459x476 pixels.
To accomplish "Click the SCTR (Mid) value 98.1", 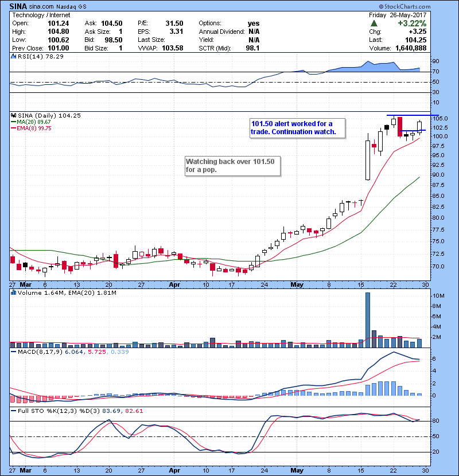I will coord(253,48).
